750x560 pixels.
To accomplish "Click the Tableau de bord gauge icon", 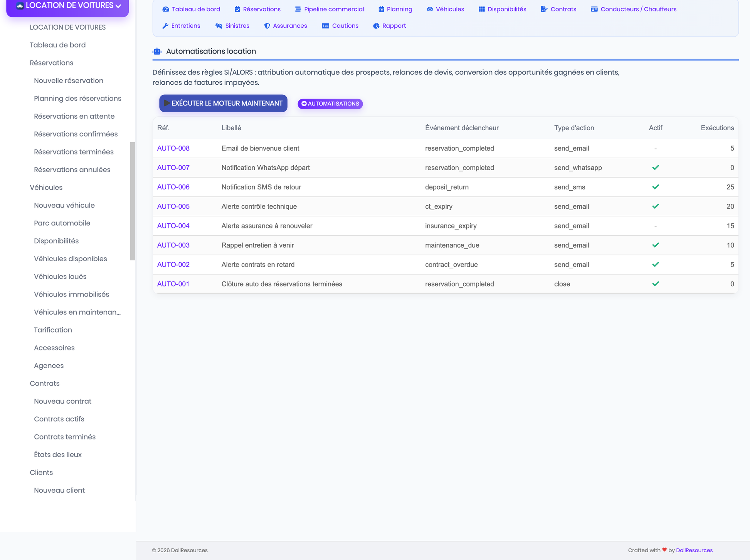I will [x=166, y=9].
